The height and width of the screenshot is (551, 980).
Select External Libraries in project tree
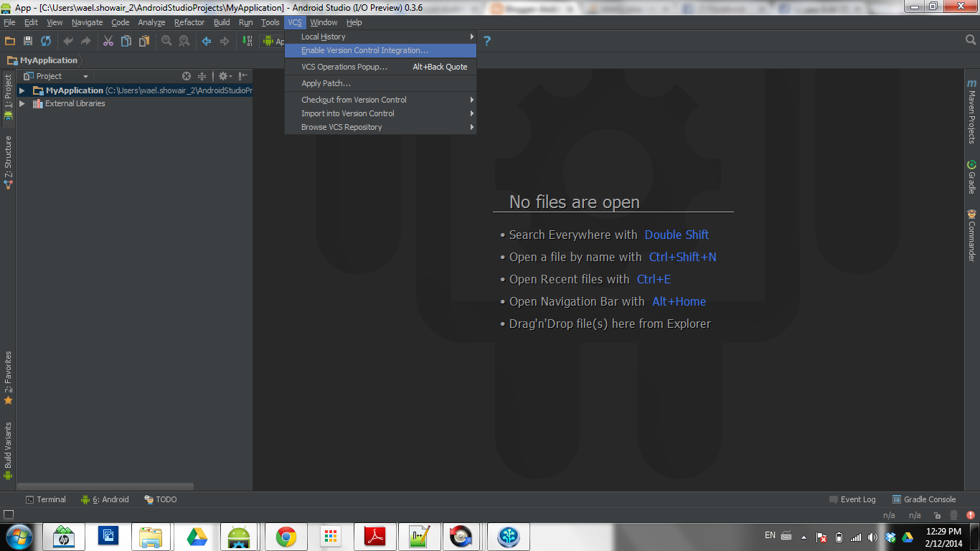(x=75, y=103)
